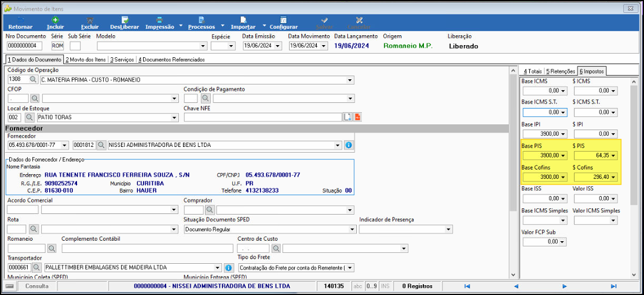Click Local de Estoque search icon
The height and width of the screenshot is (295, 644).
[29, 117]
